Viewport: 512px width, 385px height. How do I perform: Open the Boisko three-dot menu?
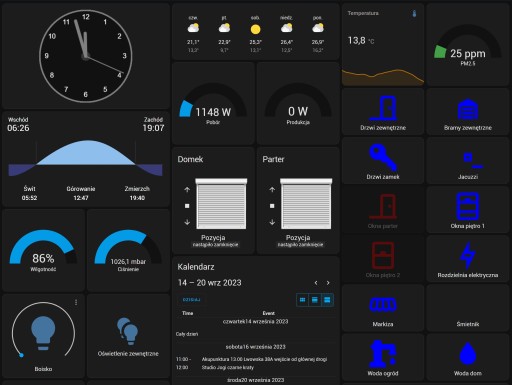(x=76, y=302)
